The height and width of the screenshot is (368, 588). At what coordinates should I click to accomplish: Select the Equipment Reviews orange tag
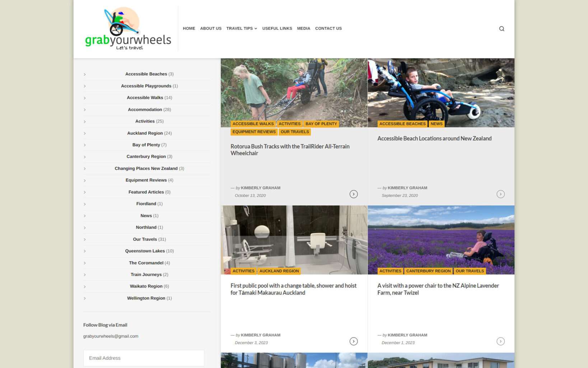(x=254, y=132)
